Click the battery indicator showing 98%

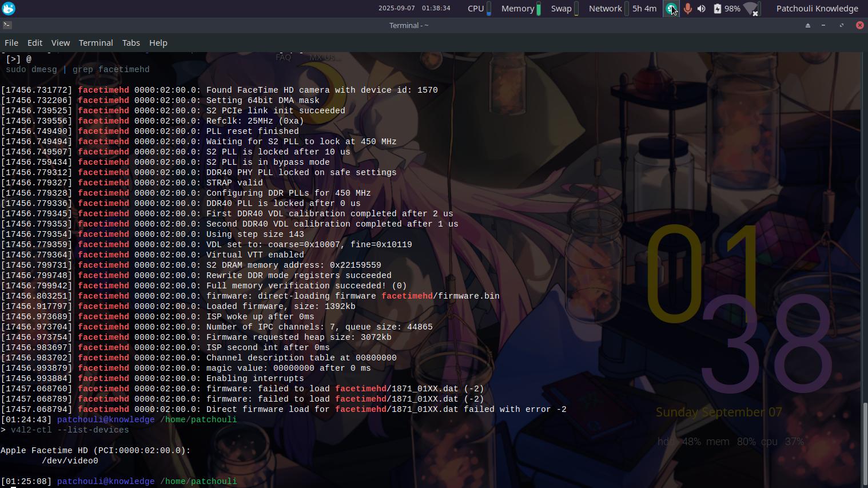(x=726, y=9)
